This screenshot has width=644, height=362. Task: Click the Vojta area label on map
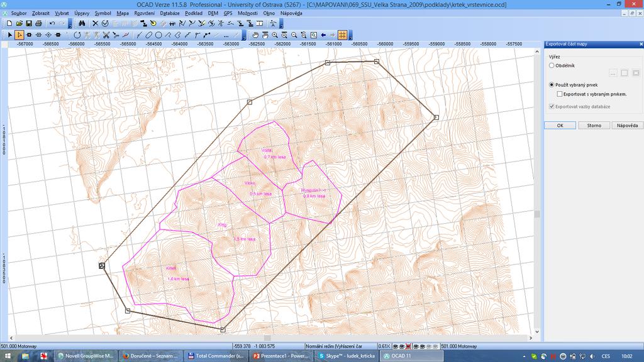[267, 150]
